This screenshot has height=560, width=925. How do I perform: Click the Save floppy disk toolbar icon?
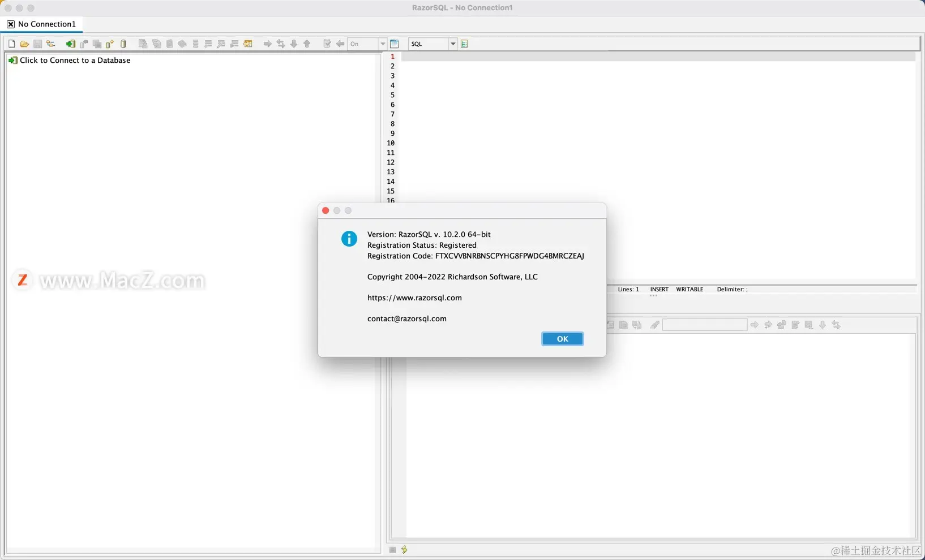tap(37, 44)
